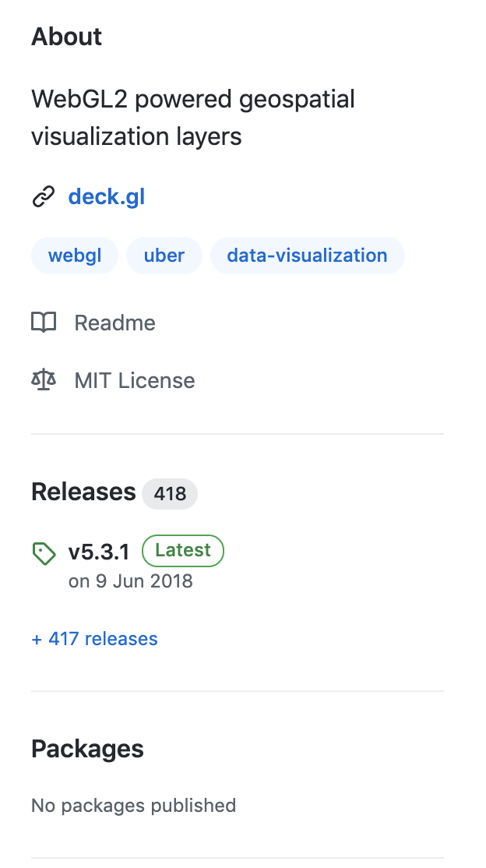Click the MIT License scales icon
Viewport: 486px width, 868px height.
(x=44, y=379)
